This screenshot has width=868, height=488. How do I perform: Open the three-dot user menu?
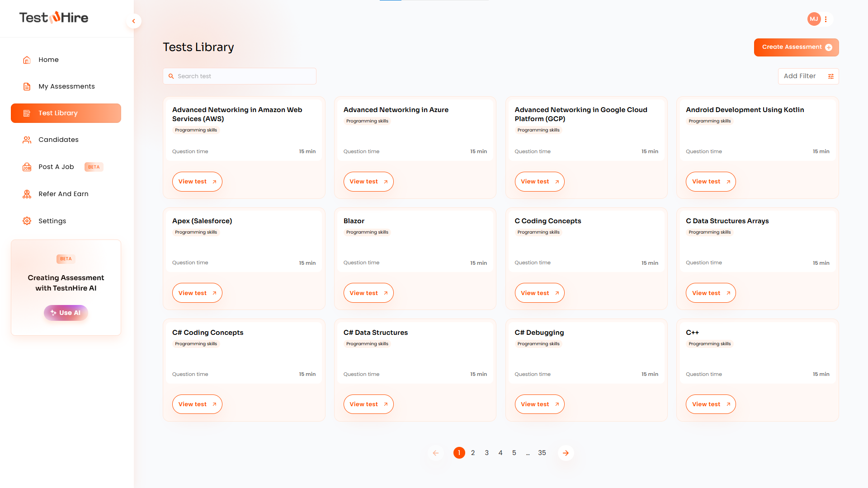pos(826,19)
